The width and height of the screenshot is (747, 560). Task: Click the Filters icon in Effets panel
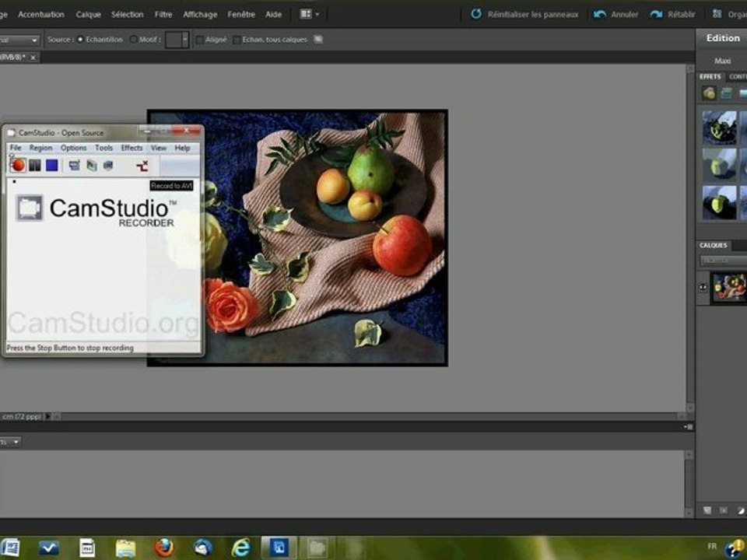click(709, 93)
